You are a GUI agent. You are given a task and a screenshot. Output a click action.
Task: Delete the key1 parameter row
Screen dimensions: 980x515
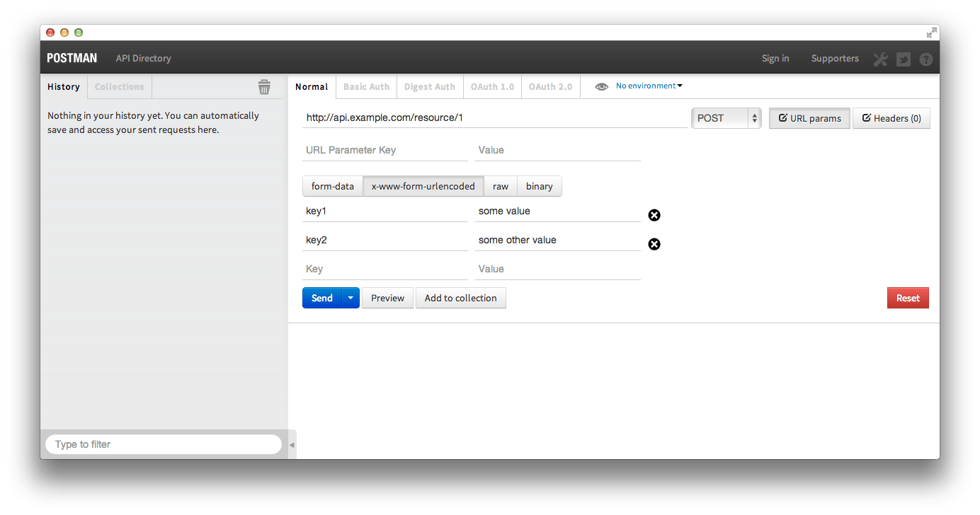tap(654, 215)
